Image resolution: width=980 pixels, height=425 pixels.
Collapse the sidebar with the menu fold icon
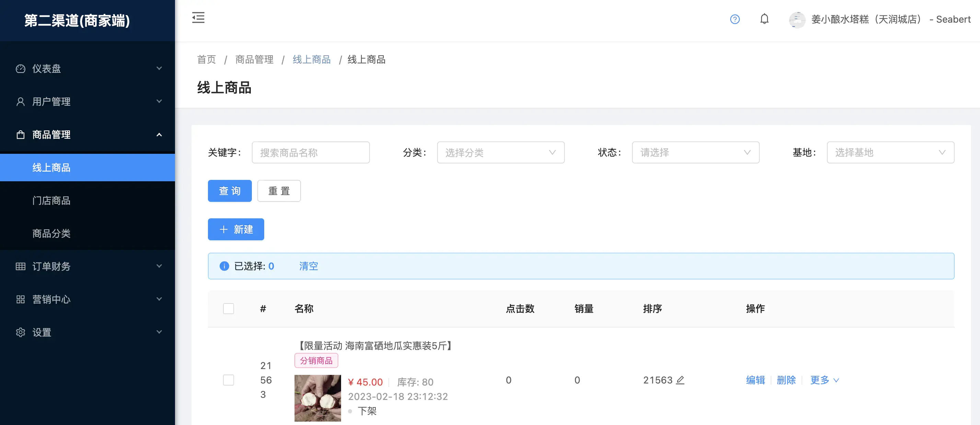pos(198,18)
